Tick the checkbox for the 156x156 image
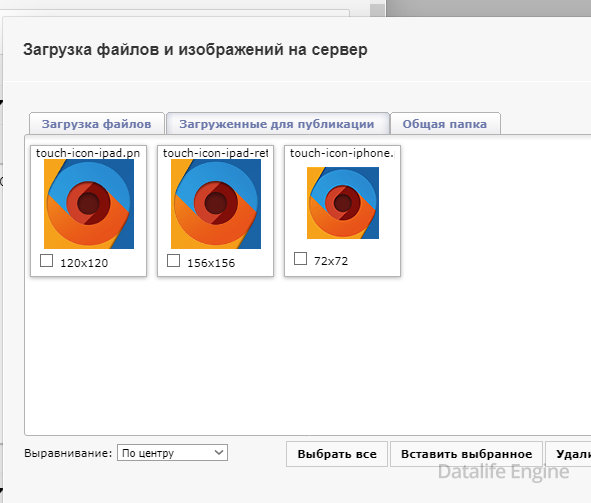 [173, 260]
